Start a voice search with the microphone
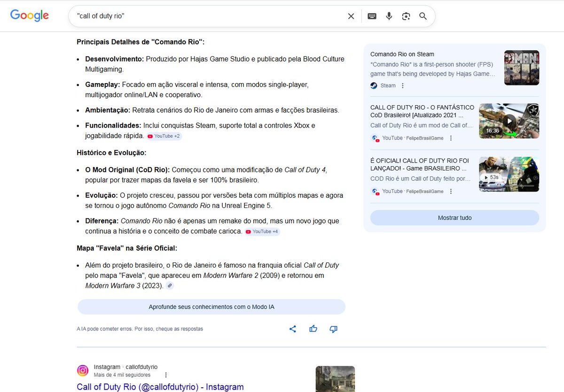The image size is (564, 392). coord(389,16)
